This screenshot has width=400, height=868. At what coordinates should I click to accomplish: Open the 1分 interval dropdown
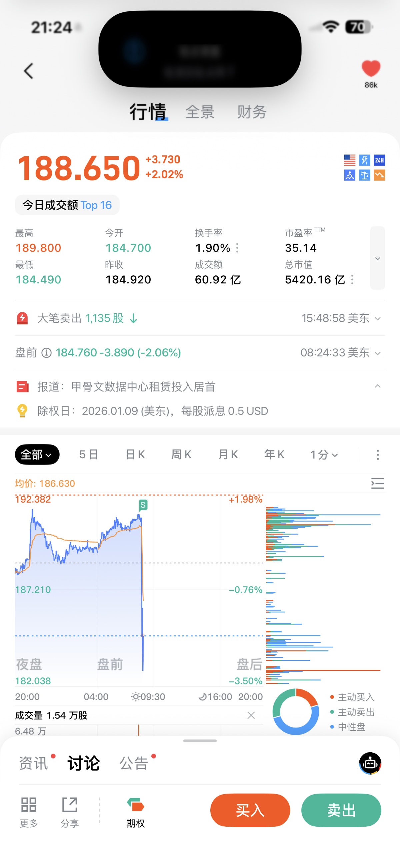click(324, 455)
